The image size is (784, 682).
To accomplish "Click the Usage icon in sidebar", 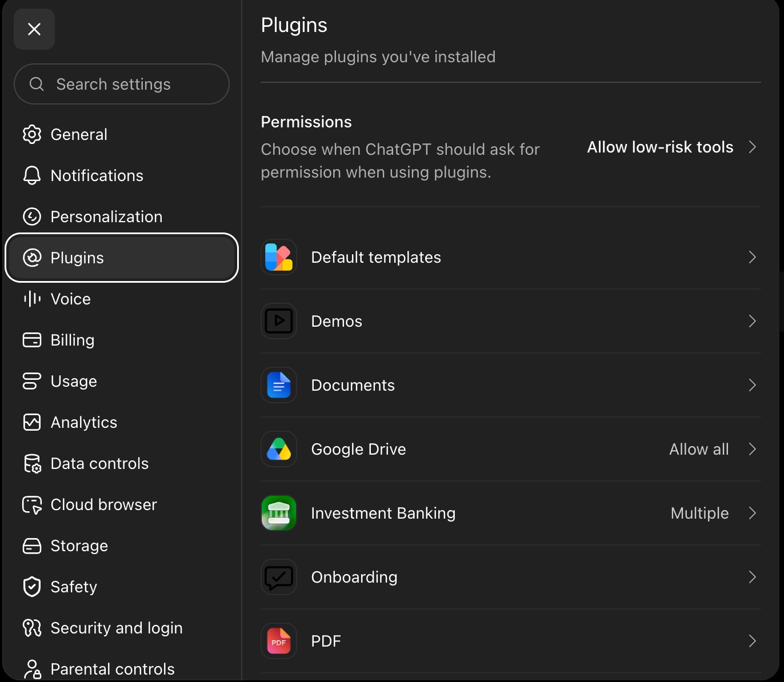I will pos(32,381).
